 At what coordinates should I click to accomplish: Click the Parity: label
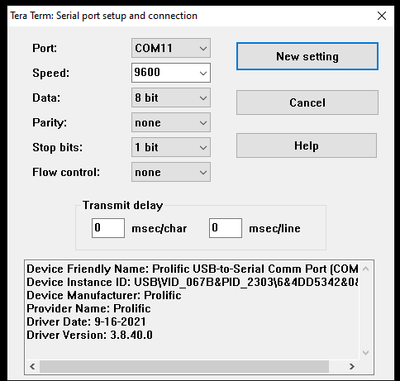coord(49,123)
